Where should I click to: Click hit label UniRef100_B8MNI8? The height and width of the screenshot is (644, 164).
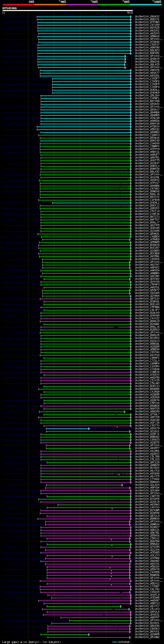point(147,519)
